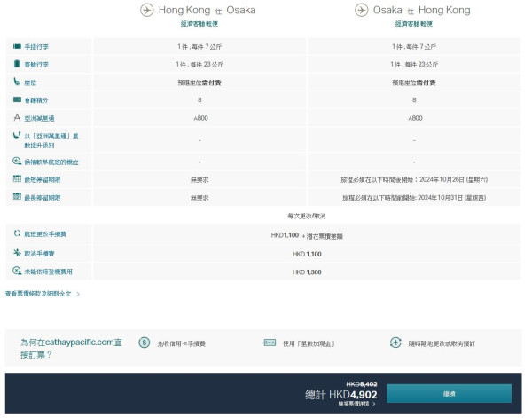The height and width of the screenshot is (418, 532).
Task: Click the Miles Plus Cash card icon
Action: point(270,343)
